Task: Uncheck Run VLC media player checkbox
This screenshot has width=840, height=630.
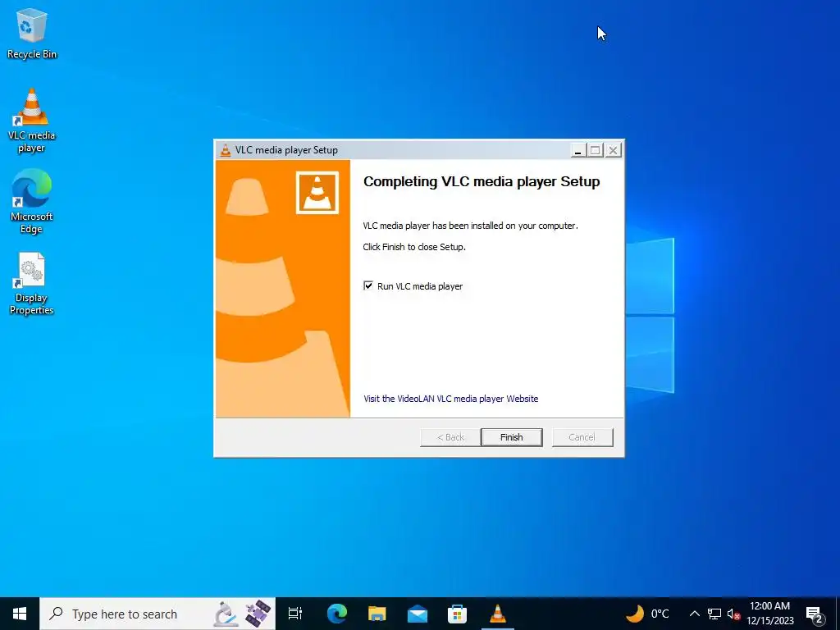Action: pos(368,285)
